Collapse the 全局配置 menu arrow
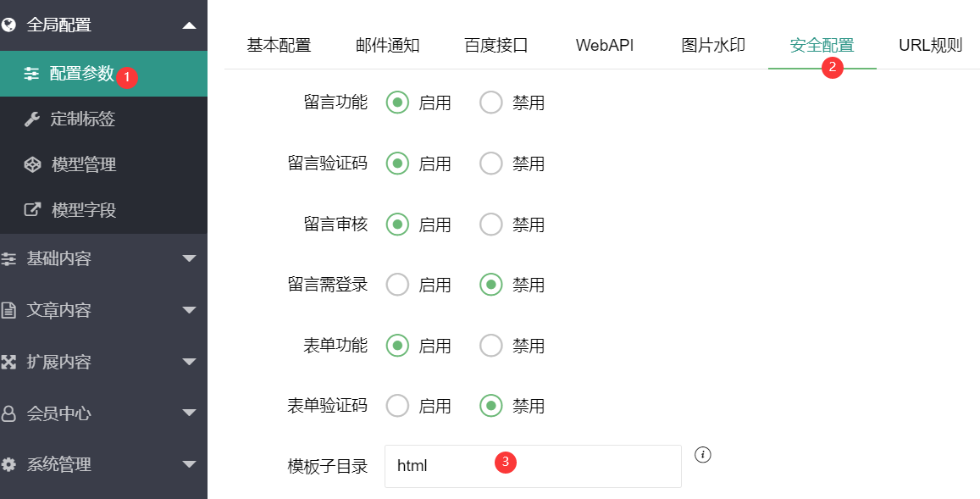This screenshot has width=980, height=499. coord(189,25)
